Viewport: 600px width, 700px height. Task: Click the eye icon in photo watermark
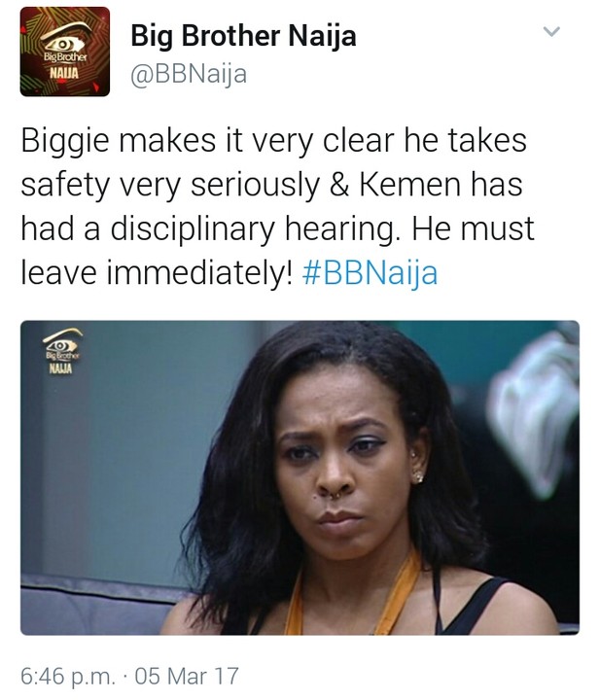click(62, 343)
